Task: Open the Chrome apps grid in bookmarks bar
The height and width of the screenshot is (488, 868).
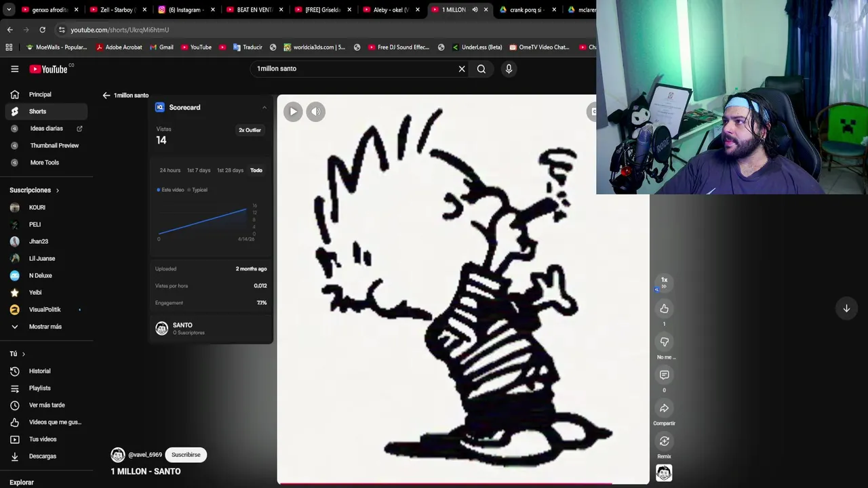Action: point(9,47)
